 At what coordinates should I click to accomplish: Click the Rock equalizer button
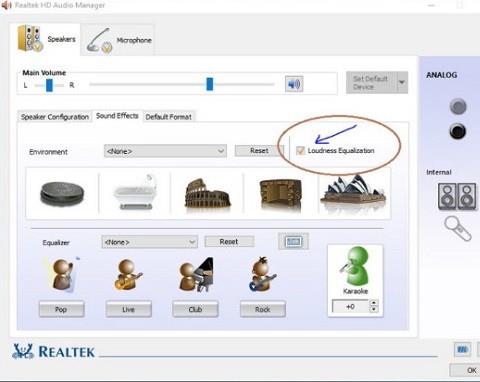tap(263, 309)
